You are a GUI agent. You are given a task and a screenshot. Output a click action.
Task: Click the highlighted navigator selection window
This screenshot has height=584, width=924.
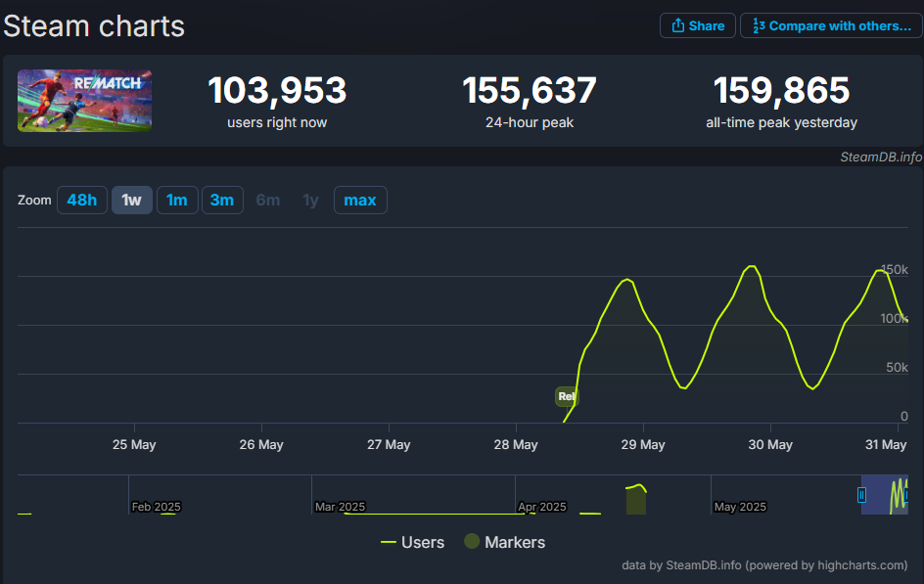(x=885, y=495)
